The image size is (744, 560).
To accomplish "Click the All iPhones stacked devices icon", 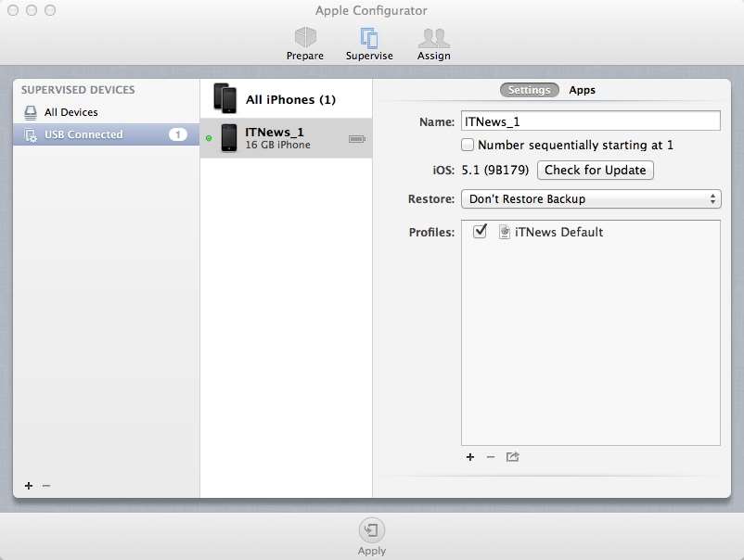I will point(224,98).
